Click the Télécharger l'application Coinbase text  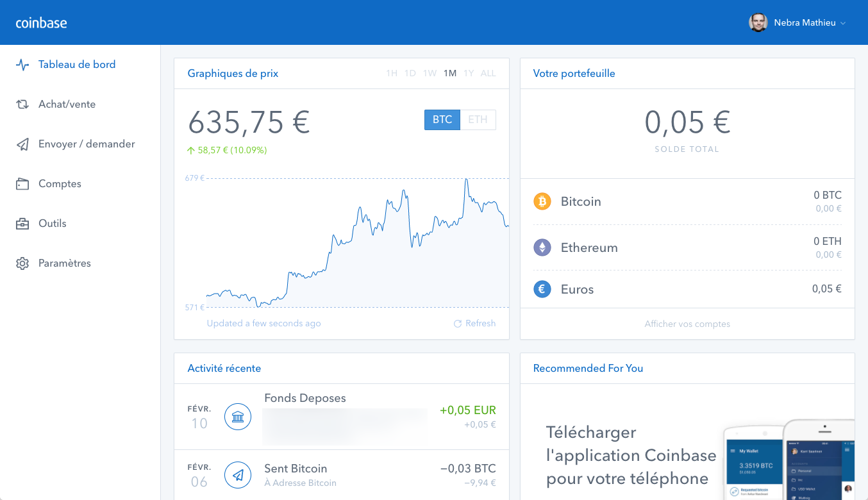pos(631,456)
